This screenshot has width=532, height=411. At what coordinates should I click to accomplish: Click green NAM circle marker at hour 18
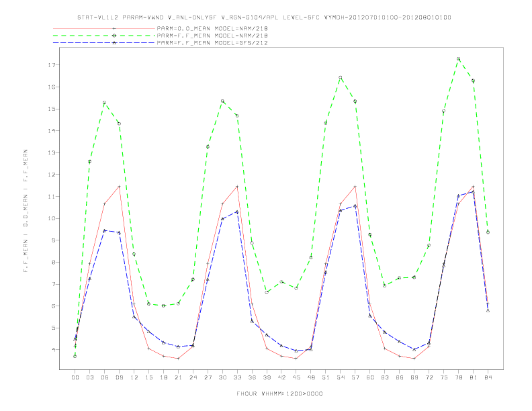tap(163, 306)
